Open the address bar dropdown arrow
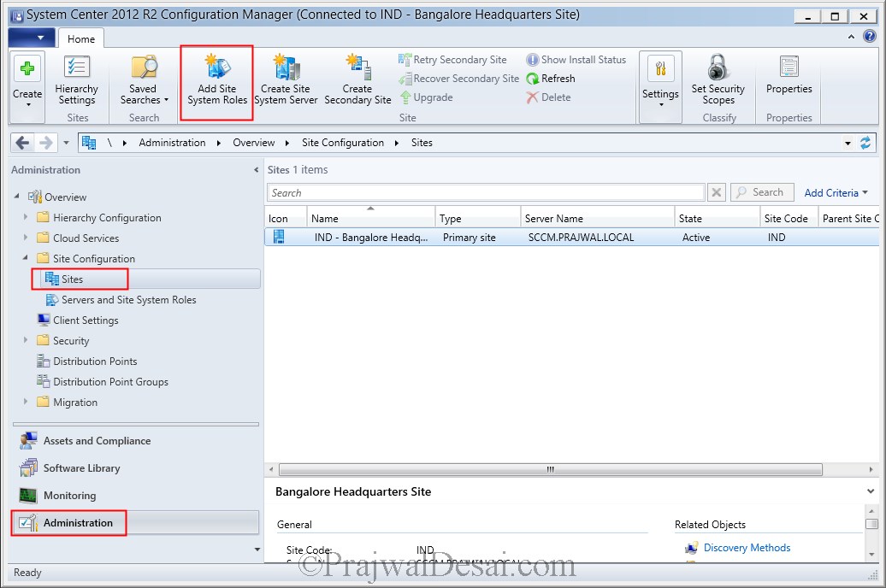This screenshot has width=886, height=588. click(x=848, y=144)
